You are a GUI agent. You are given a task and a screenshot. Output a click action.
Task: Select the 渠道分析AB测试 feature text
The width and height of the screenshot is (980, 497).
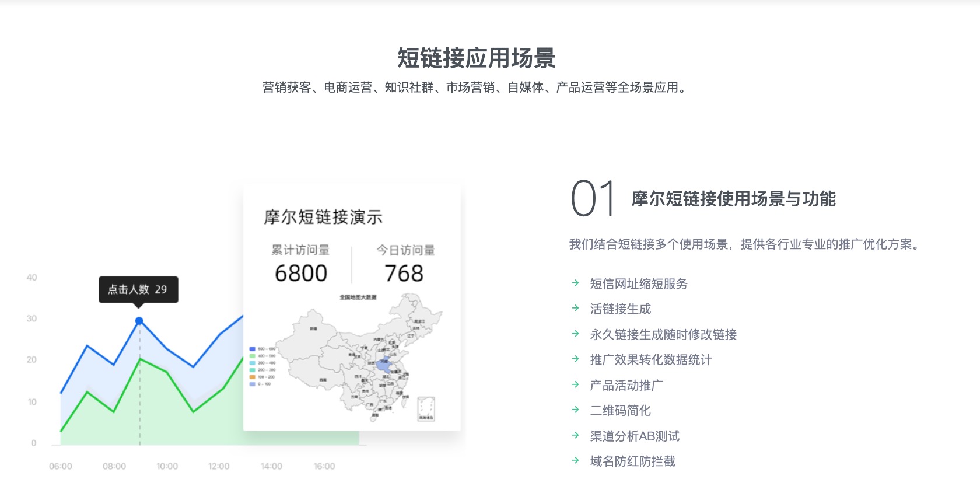click(635, 436)
